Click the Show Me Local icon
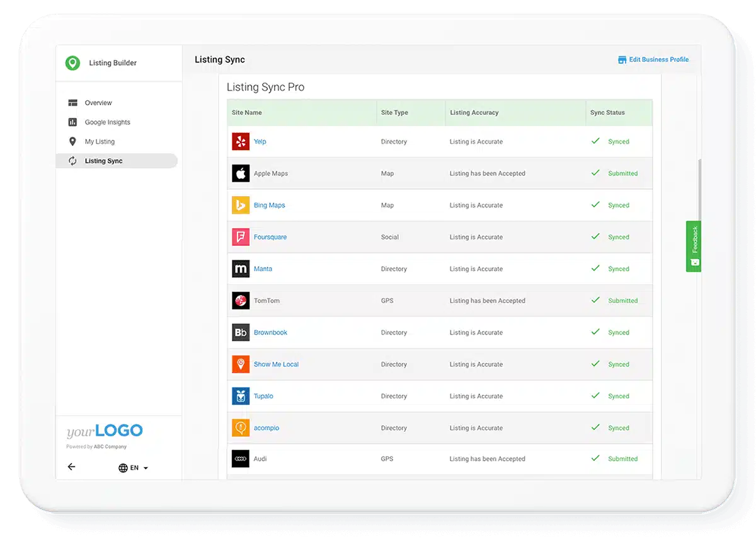 click(241, 364)
